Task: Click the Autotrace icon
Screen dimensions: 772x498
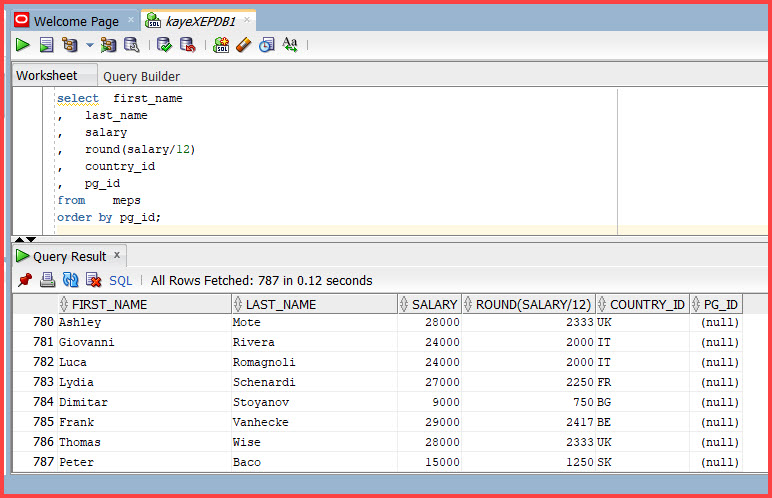Action: 108,45
